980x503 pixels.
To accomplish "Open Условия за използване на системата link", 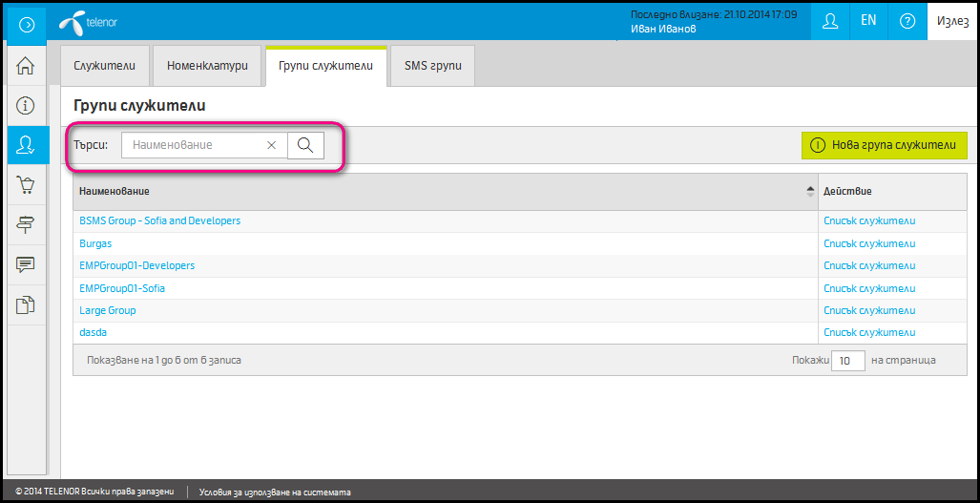I will point(275,492).
